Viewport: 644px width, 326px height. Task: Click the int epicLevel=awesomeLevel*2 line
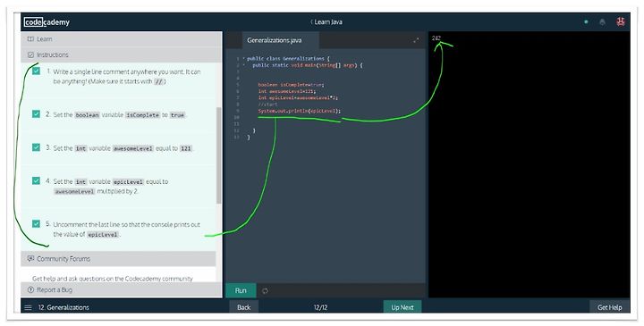click(x=298, y=97)
